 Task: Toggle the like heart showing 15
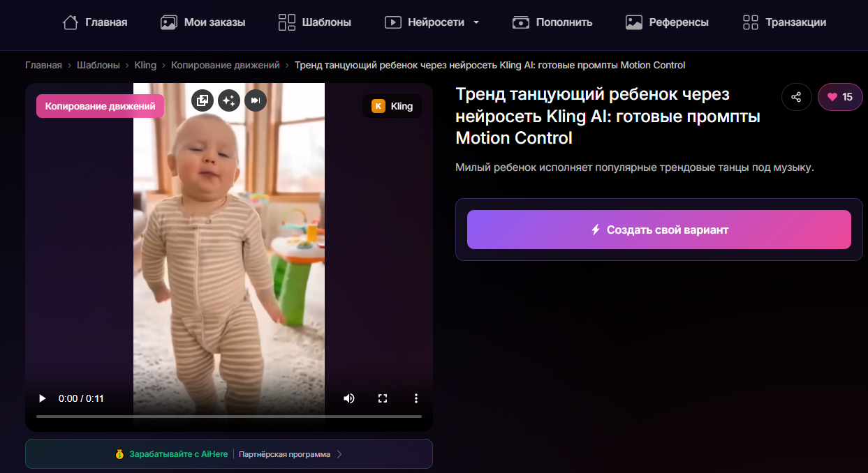839,97
